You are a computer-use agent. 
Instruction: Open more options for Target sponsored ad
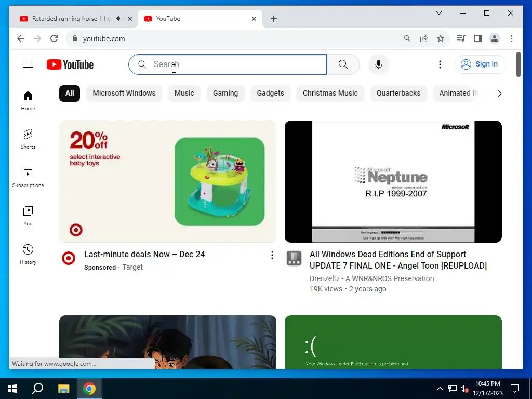[x=272, y=255]
